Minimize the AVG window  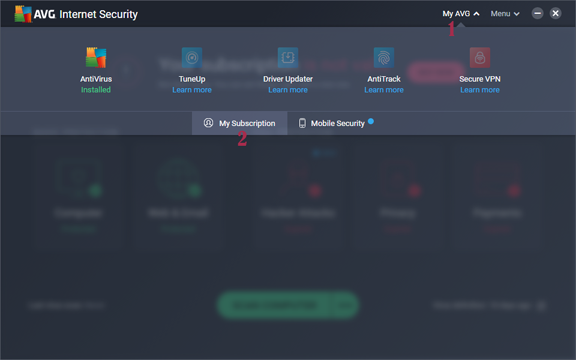(x=537, y=14)
